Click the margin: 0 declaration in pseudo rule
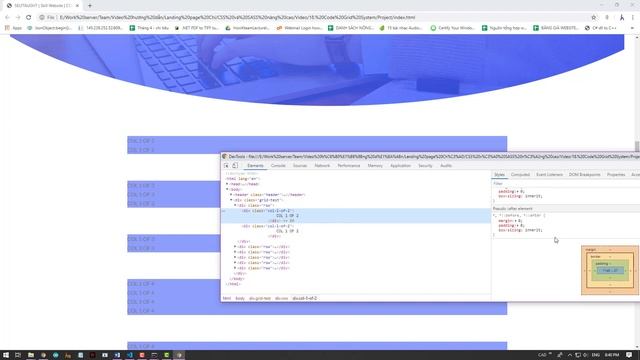 pos(510,221)
